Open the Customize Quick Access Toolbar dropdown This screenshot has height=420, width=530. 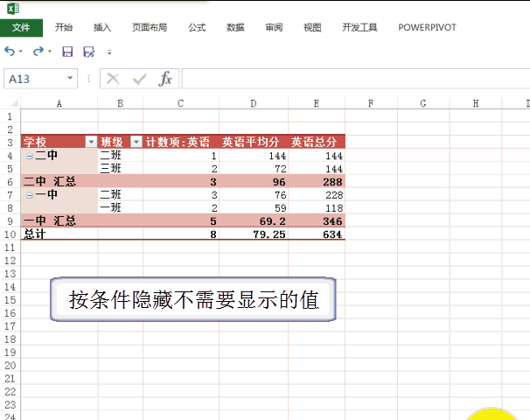click(109, 52)
